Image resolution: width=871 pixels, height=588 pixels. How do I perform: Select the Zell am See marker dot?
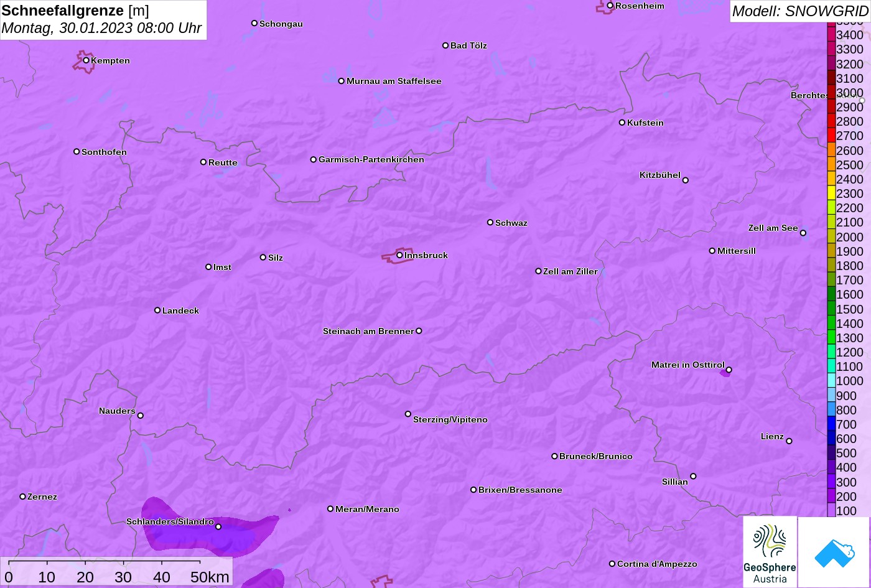(803, 233)
